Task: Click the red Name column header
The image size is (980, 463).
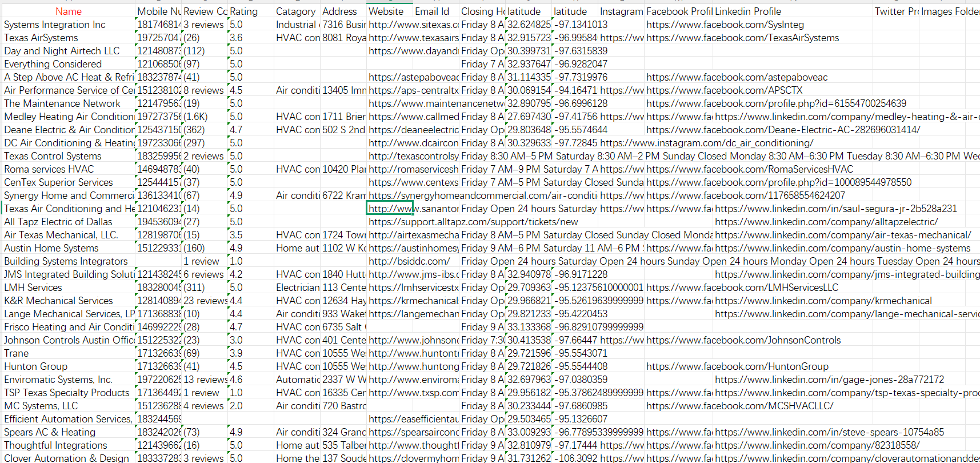Action: pos(68,11)
